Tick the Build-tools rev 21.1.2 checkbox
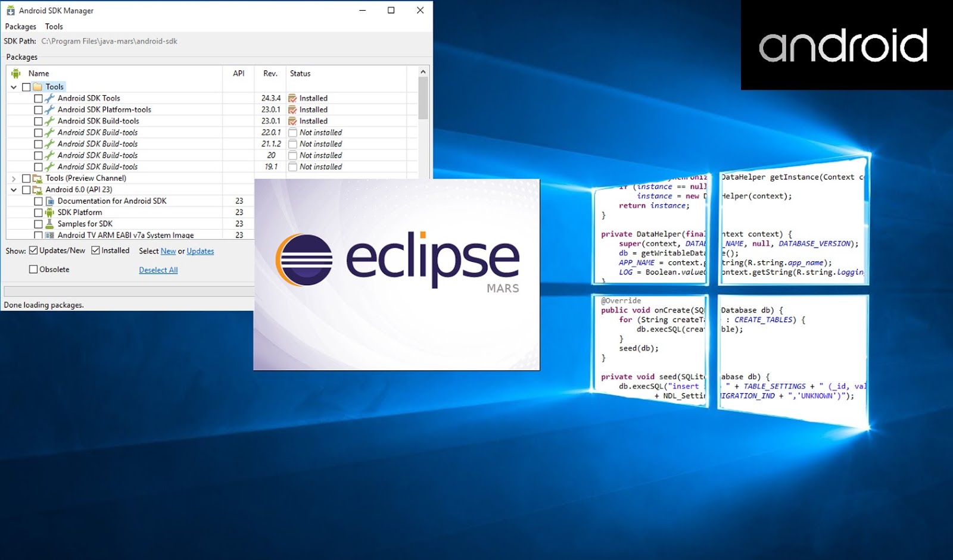Image resolution: width=953 pixels, height=560 pixels. point(38,143)
